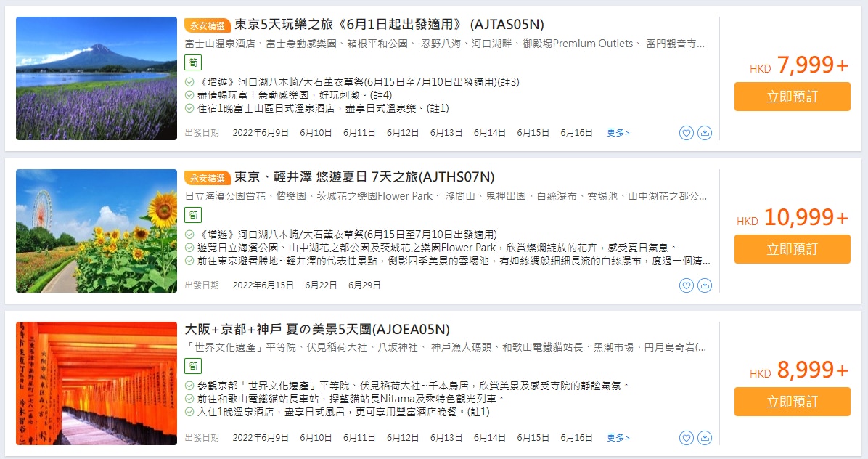Image resolution: width=868 pixels, height=459 pixels.
Task: Book the HKD 10,999 Karuizawa tour now
Action: pyautogui.click(x=793, y=249)
